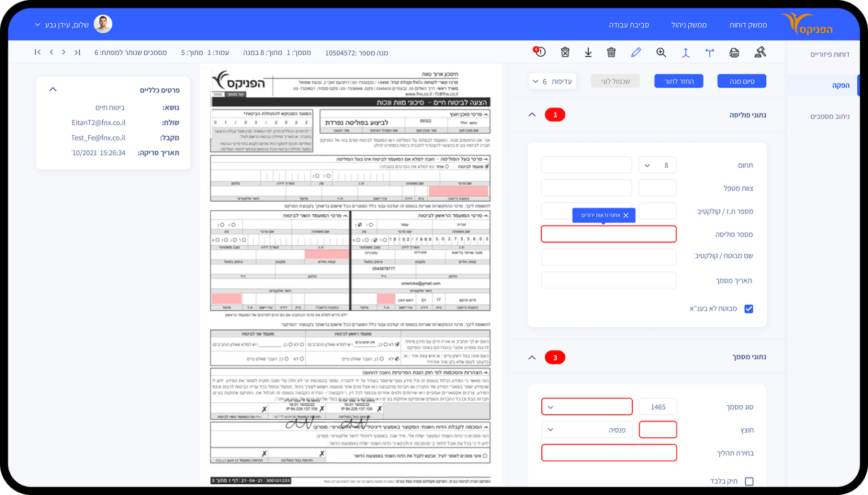Collapse the פרטים כלליים panel
Image resolution: width=868 pixels, height=495 pixels.
(53, 89)
